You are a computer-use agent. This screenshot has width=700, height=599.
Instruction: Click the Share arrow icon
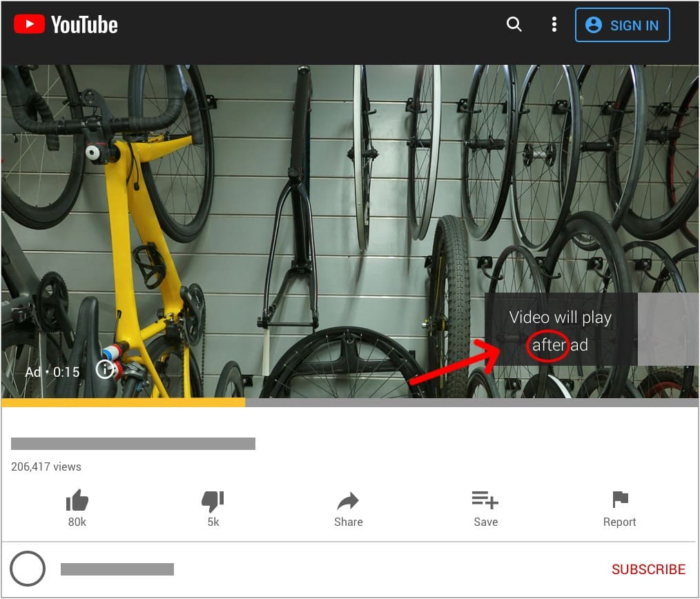(x=348, y=501)
